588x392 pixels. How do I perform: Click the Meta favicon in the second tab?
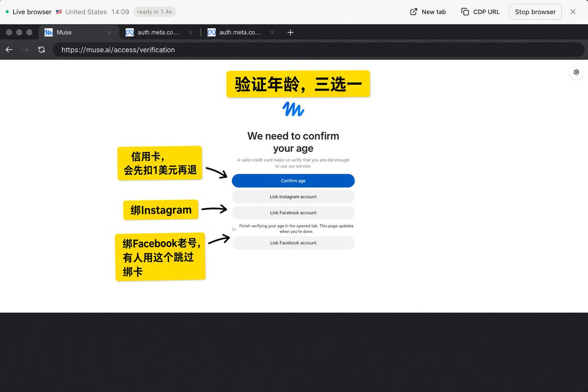tap(130, 32)
